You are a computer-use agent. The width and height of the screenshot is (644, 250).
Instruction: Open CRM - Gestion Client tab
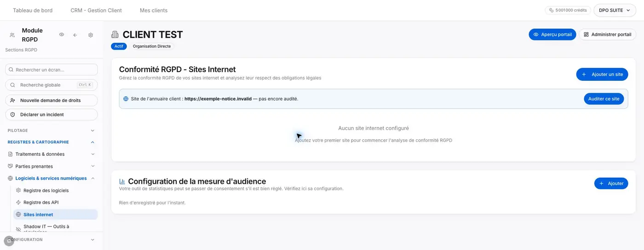click(x=96, y=10)
